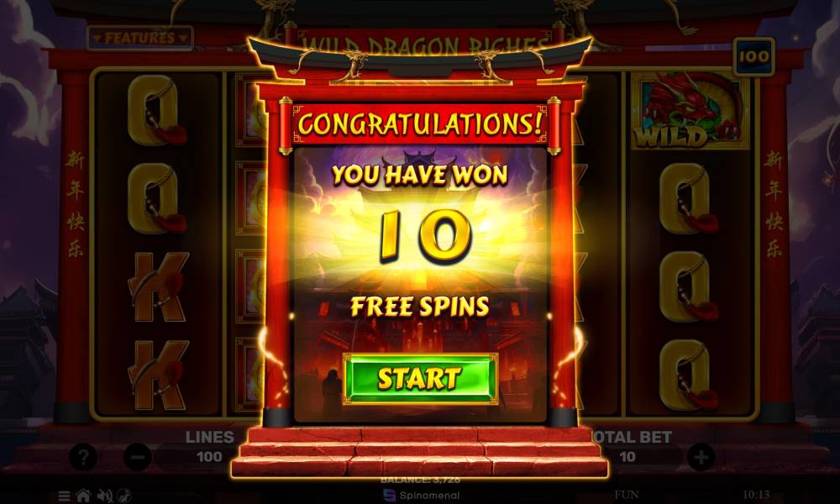The height and width of the screenshot is (504, 840).
Task: Click the Spinomenal logo link
Action: tap(423, 496)
